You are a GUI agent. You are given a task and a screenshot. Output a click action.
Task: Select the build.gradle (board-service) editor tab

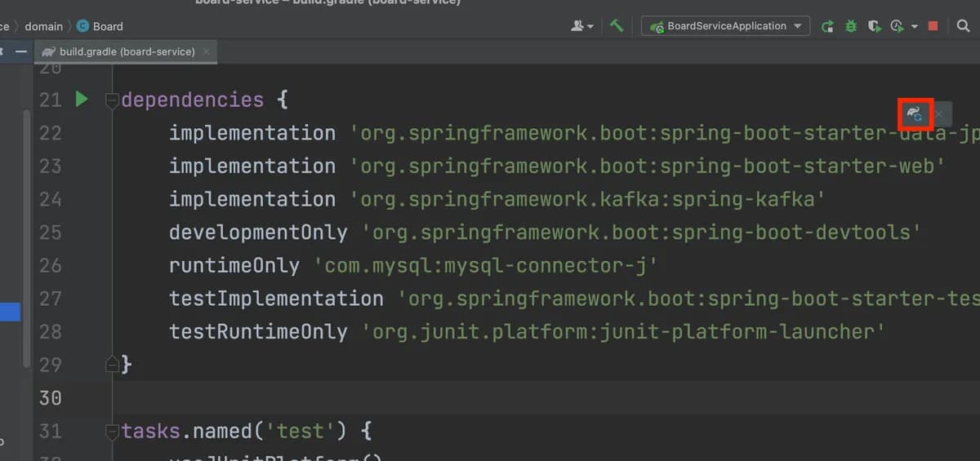point(127,51)
